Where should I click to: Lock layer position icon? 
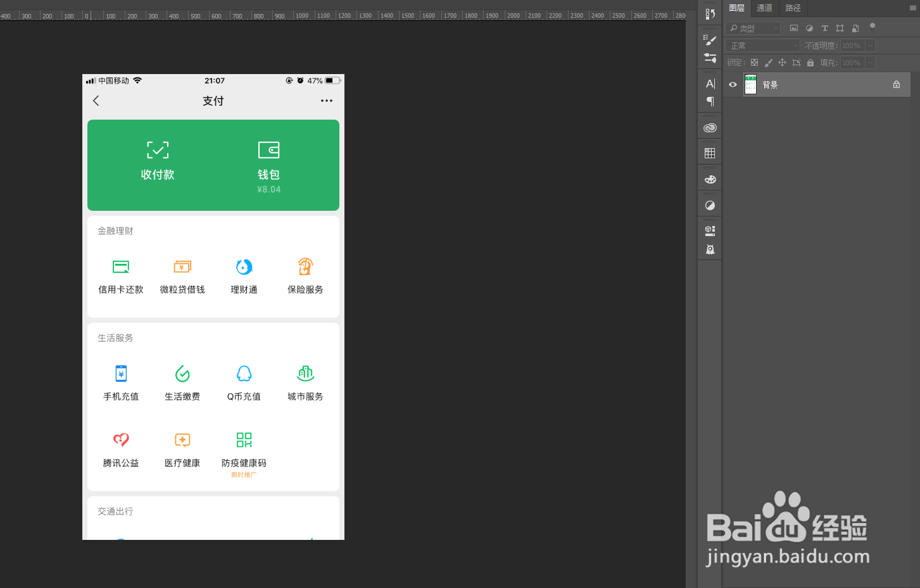[x=782, y=63]
